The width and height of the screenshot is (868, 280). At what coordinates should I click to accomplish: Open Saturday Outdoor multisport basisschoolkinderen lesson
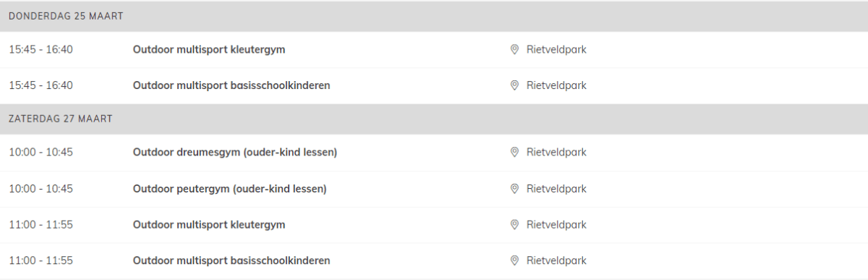(x=231, y=260)
